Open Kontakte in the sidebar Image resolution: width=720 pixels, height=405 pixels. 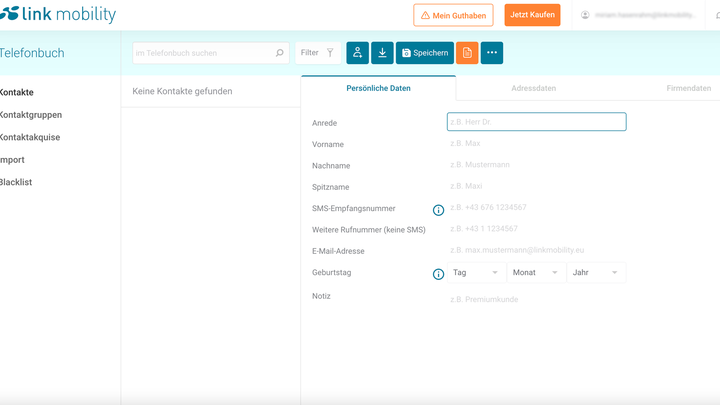coord(17,92)
